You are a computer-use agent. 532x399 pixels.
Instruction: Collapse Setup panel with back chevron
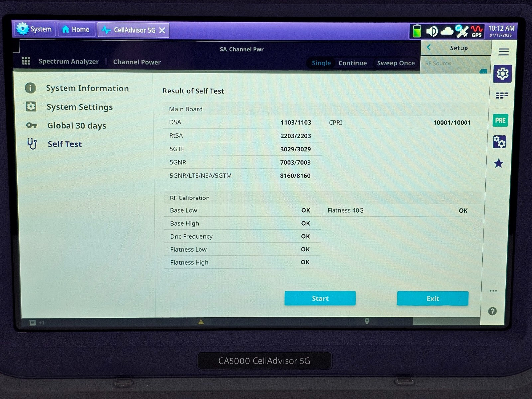(429, 47)
